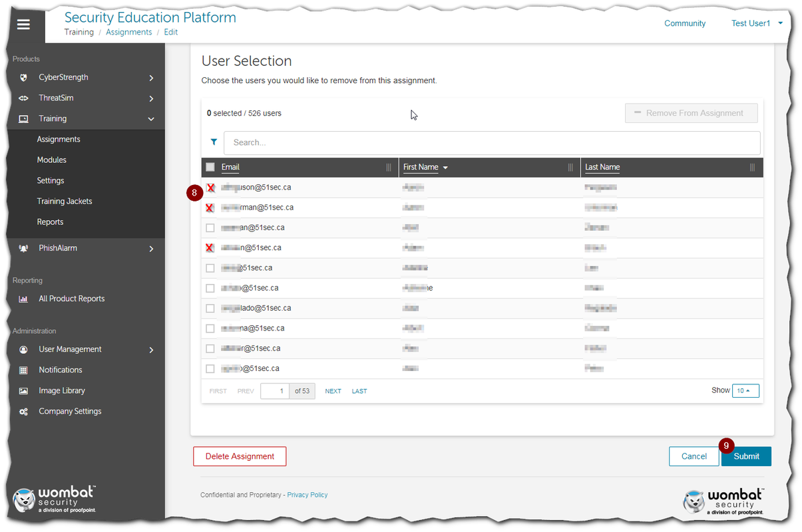Viewport: 802px width, 532px height.
Task: Click the PhishAlarm bell icon
Action: coord(23,249)
